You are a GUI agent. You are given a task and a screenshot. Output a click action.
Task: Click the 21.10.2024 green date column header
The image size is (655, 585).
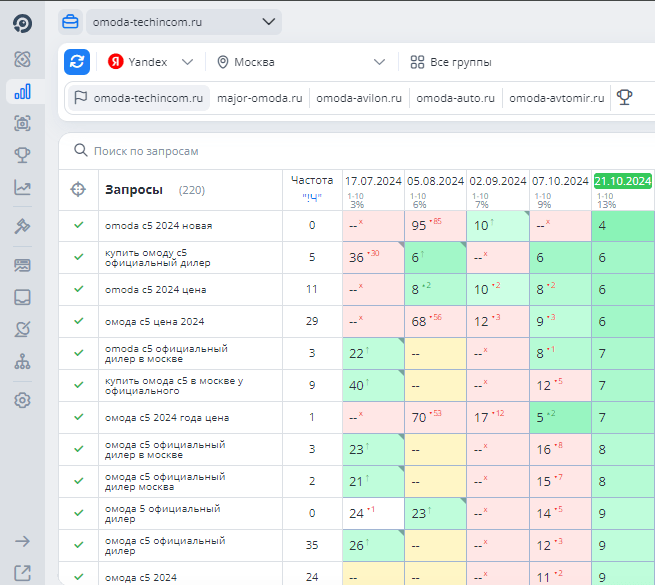tap(622, 181)
